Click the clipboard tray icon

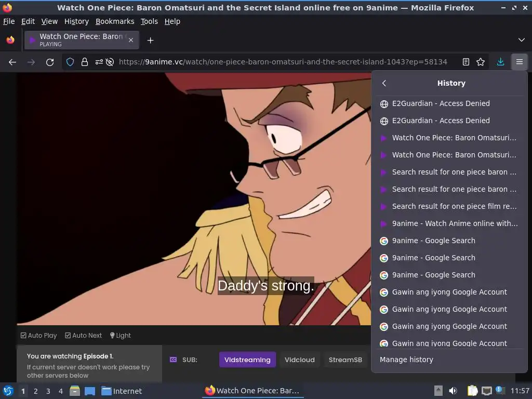click(x=472, y=391)
